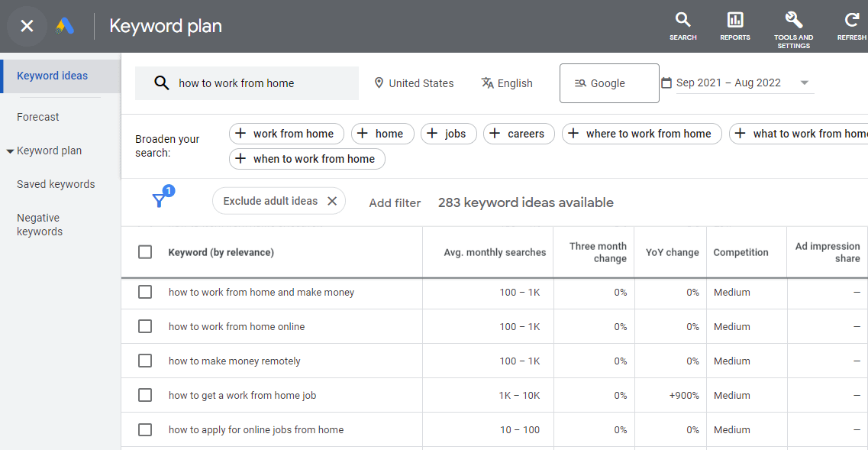
Task: Check 'how to work from home online' row
Action: tap(145, 326)
